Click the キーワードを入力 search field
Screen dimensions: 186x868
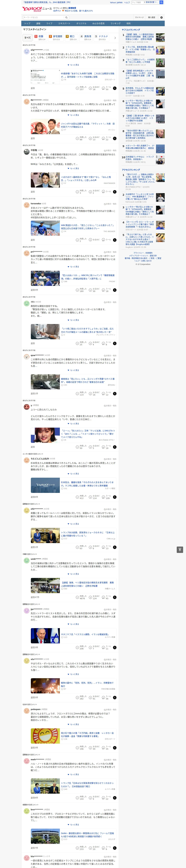43,18
